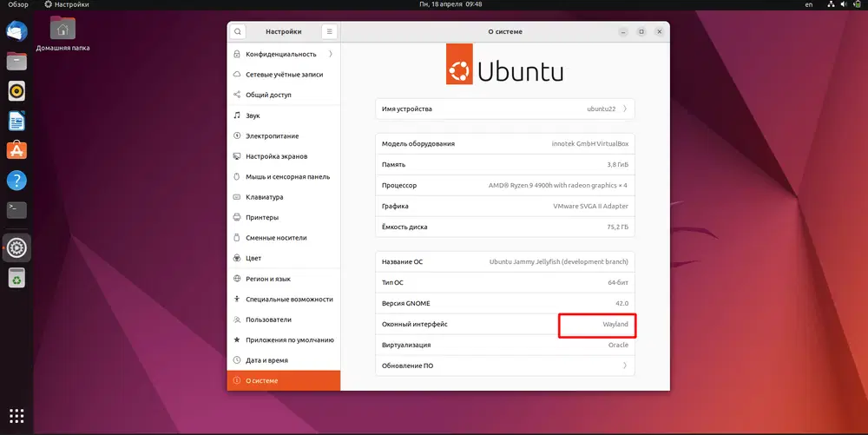This screenshot has width=868, height=435.
Task: Select О системе in sidebar
Action: [284, 381]
